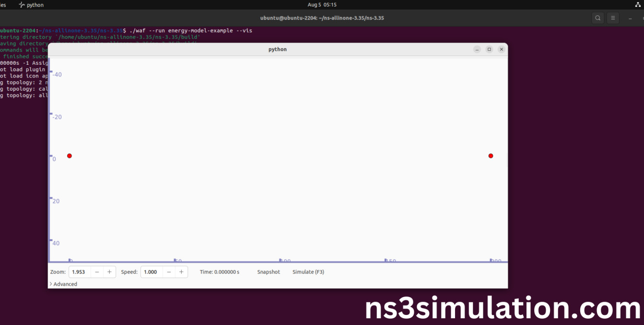Increase simulation speed with plus stepper
This screenshot has width=644, height=325.
181,272
